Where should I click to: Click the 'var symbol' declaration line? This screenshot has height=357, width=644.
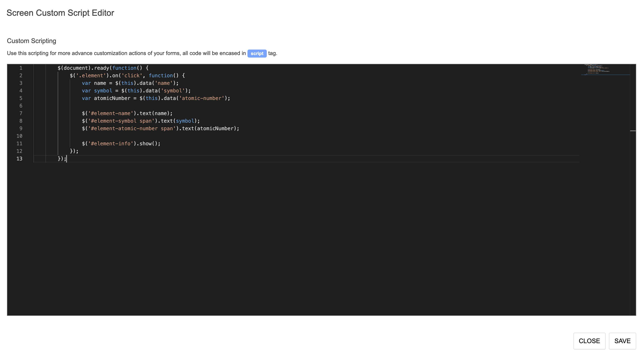(136, 91)
